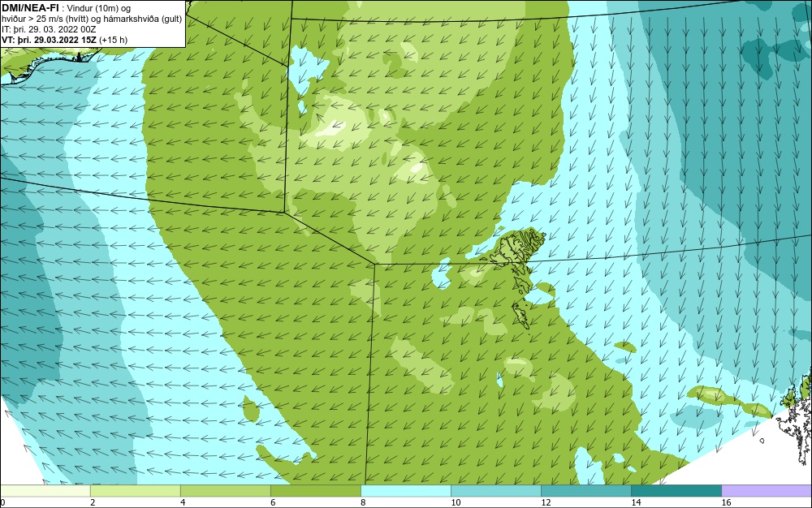Click the legend scale value "2"

[x=93, y=502]
